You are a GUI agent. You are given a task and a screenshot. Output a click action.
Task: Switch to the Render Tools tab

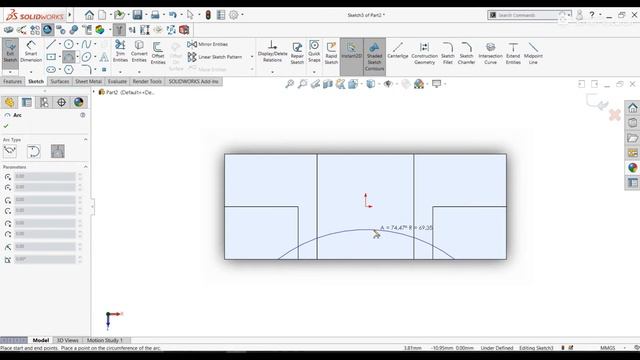click(147, 82)
